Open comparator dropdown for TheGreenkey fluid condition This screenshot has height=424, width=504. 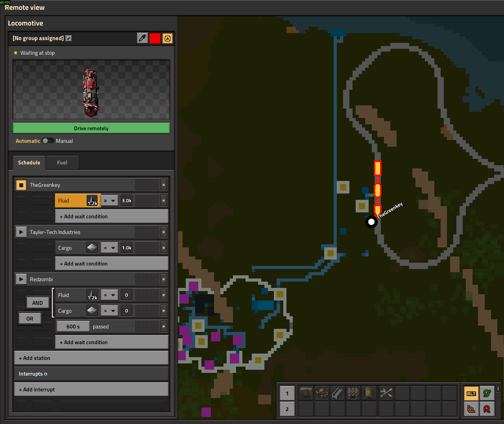click(109, 201)
